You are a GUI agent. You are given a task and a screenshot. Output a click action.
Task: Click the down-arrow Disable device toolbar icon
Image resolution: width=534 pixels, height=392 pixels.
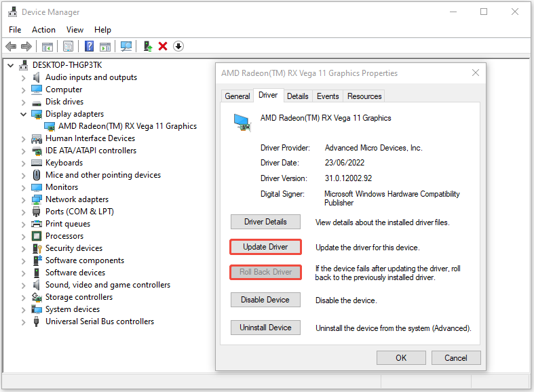[x=178, y=46]
